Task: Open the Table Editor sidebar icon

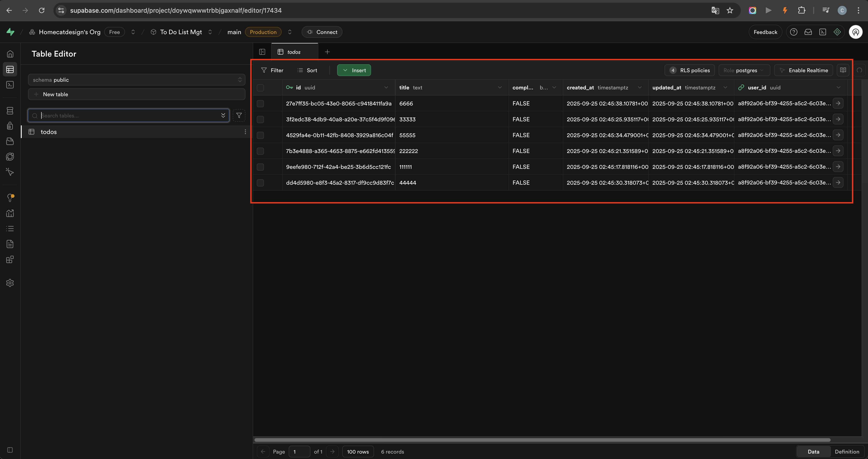Action: click(10, 69)
